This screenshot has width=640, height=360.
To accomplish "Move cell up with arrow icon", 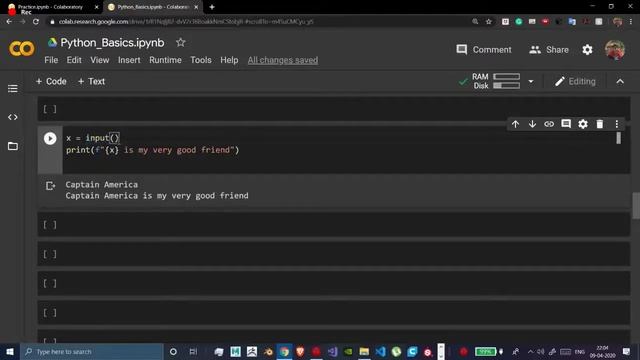I will click(515, 124).
